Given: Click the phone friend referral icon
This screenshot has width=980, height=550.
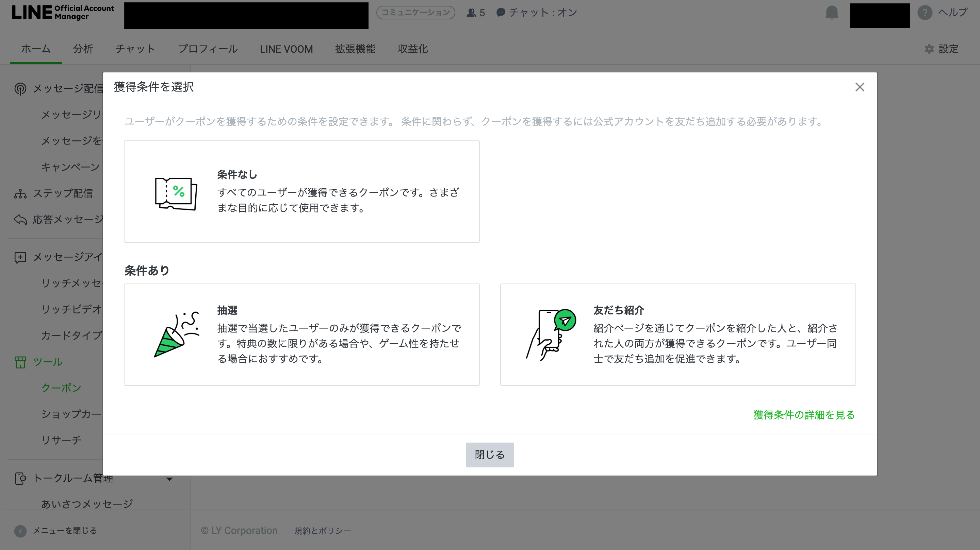Looking at the screenshot, I should click(x=551, y=334).
